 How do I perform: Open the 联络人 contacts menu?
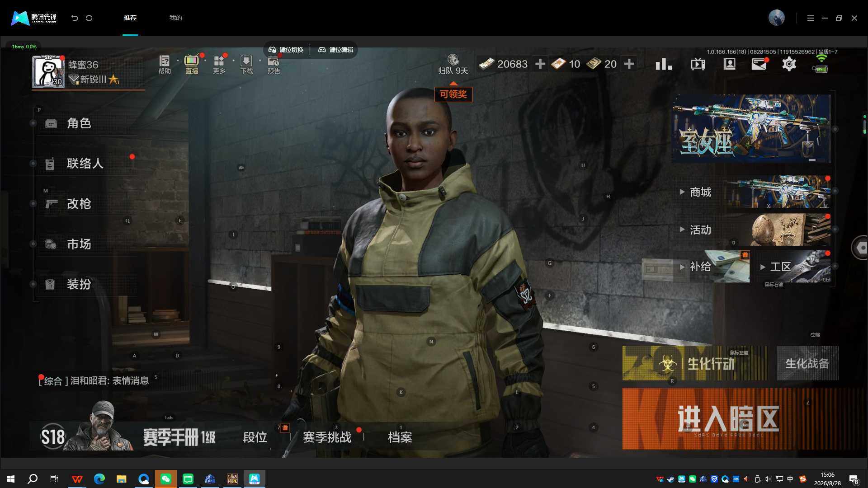[x=85, y=164]
